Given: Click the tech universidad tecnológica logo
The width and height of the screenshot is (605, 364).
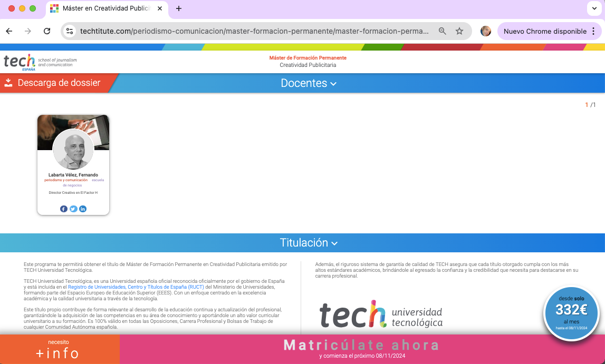Looking at the screenshot, I should [x=381, y=314].
